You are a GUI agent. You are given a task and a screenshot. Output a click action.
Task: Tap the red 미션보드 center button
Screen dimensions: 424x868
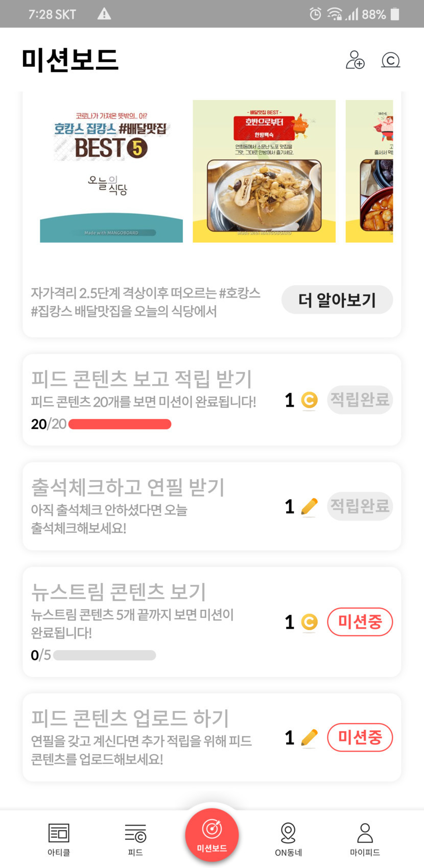coord(212,834)
